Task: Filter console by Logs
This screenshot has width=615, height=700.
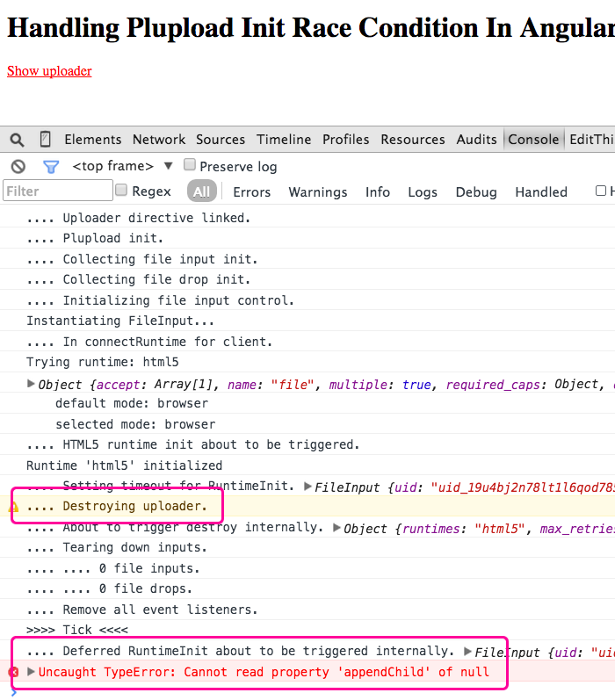Action: [423, 192]
